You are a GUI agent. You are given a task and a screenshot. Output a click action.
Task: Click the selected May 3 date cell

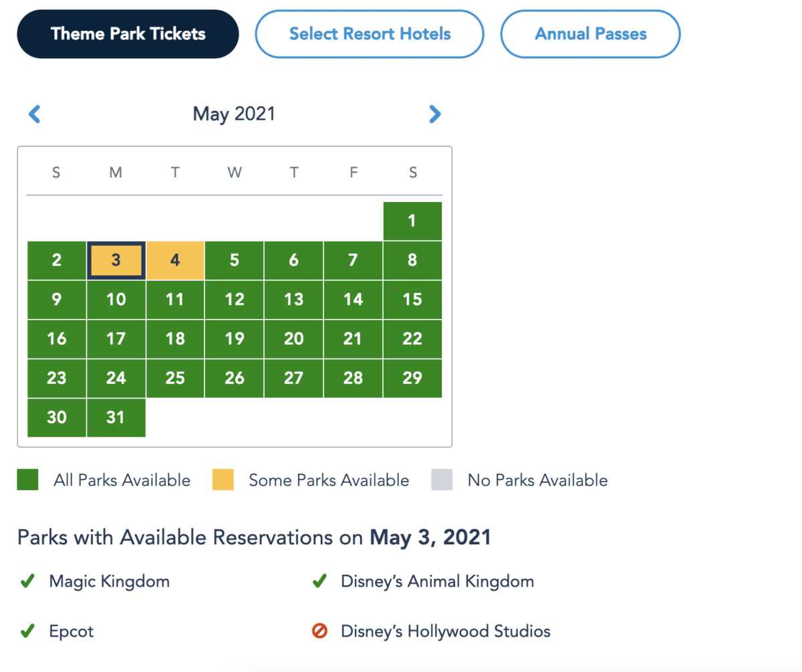pos(116,260)
